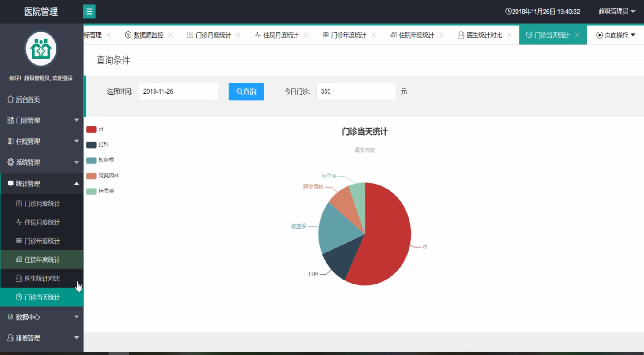Collapse the 统计管理 menu
Viewport: 644px width, 355px height.
(x=42, y=183)
